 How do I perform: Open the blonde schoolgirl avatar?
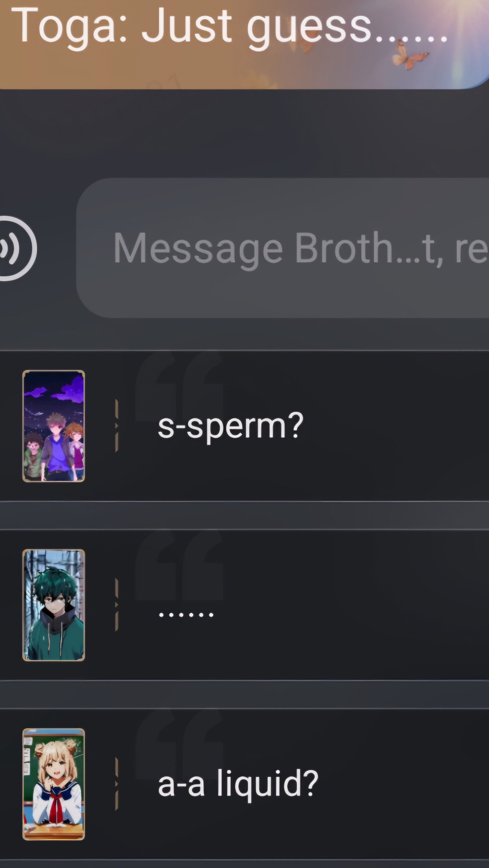[x=54, y=784]
